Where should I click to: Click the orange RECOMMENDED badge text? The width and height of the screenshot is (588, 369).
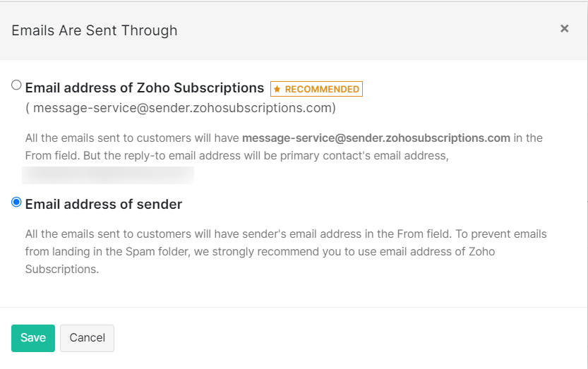322,90
